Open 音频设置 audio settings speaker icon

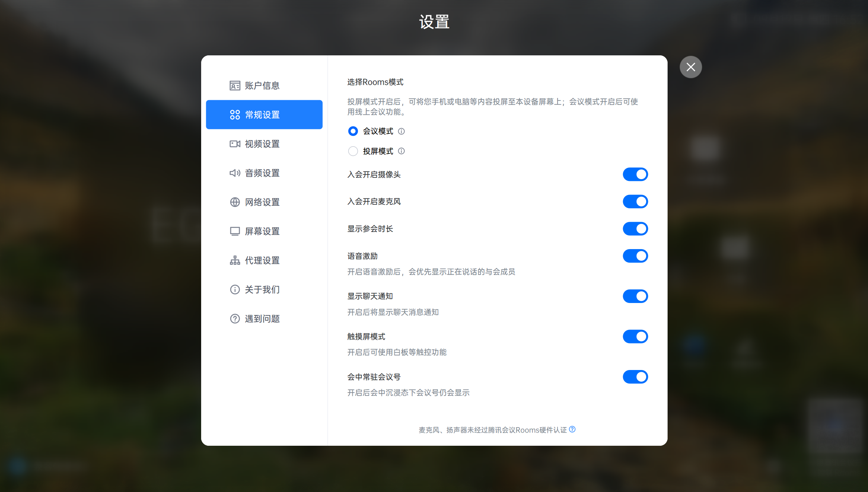click(x=235, y=173)
